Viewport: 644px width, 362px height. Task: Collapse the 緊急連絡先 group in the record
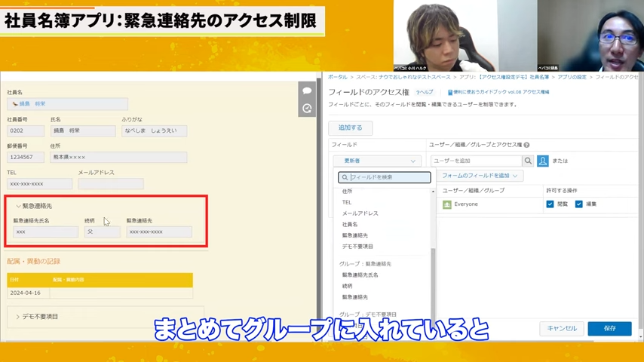pyautogui.click(x=18, y=206)
